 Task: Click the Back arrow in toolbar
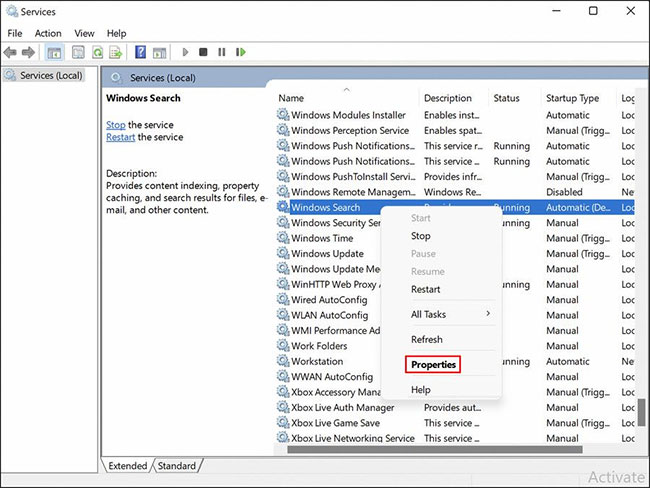click(11, 52)
